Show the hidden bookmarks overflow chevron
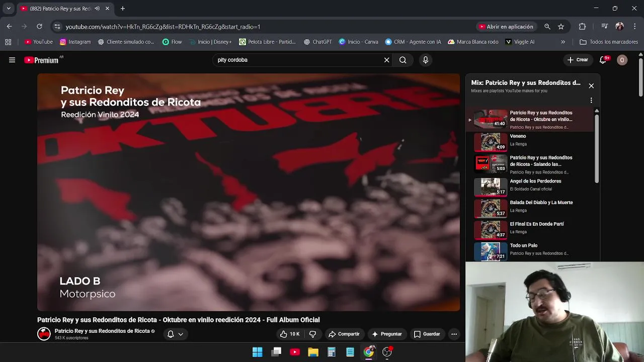Screen dimensions: 644x362 563,42
